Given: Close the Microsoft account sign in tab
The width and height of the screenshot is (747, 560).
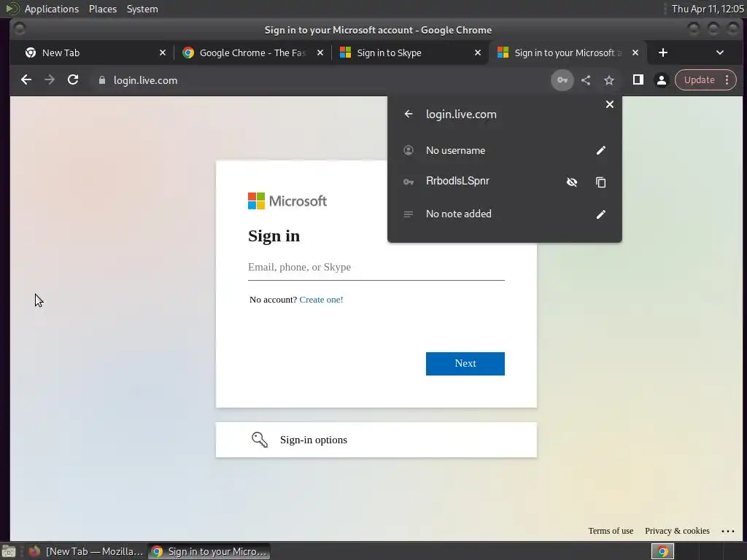Looking at the screenshot, I should (x=635, y=52).
